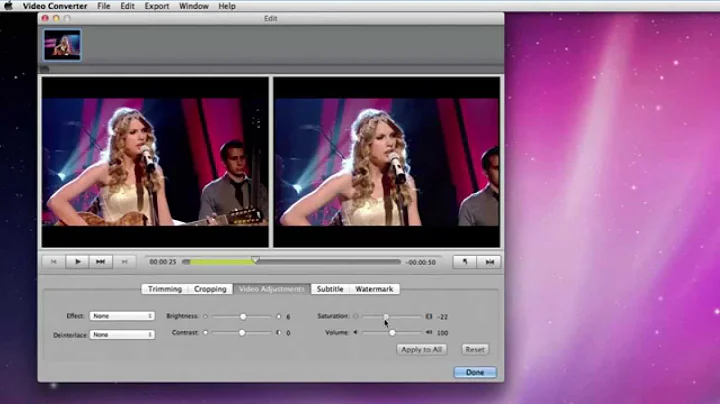Image resolution: width=720 pixels, height=404 pixels.
Task: Click the trim start marker button
Action: 465,262
